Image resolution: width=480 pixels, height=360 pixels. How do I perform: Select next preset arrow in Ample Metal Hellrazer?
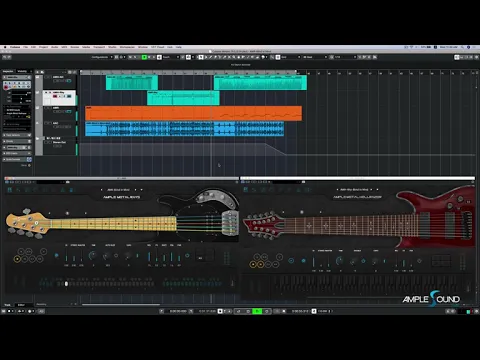tap(371, 189)
